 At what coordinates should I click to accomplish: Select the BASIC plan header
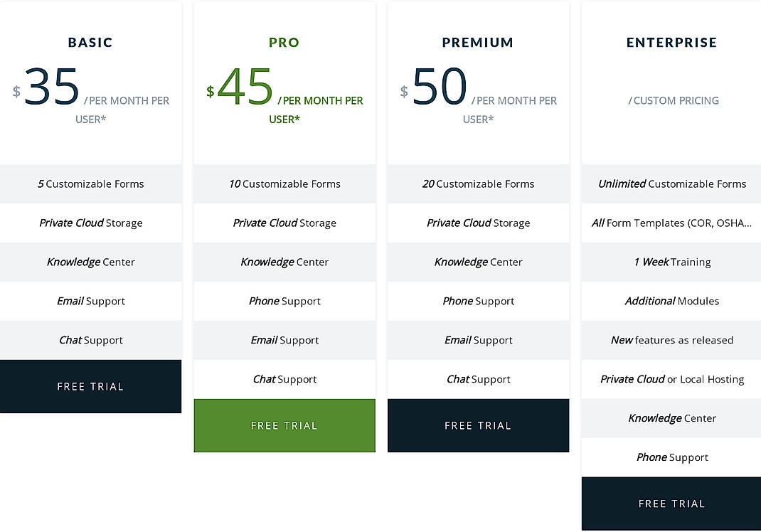coord(90,42)
